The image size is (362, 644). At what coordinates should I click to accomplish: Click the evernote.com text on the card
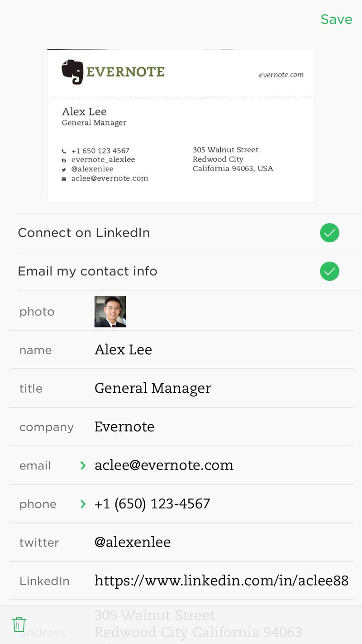coord(281,75)
